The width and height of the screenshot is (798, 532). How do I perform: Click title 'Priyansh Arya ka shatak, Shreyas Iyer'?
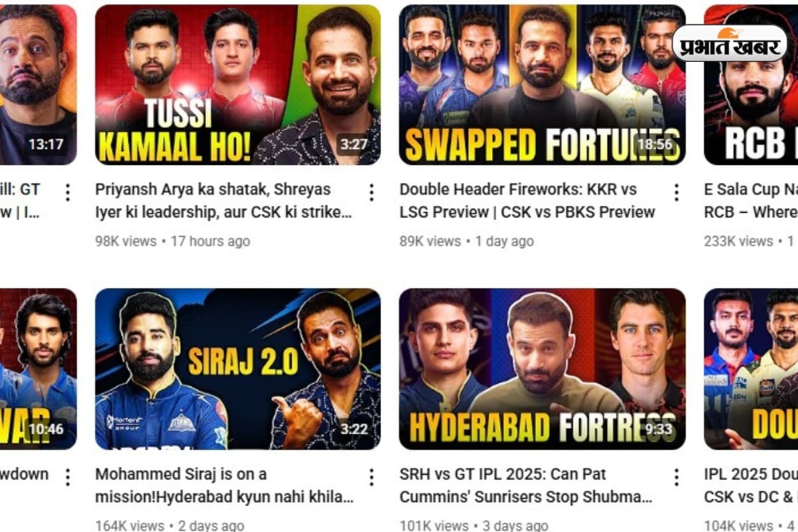(223, 201)
